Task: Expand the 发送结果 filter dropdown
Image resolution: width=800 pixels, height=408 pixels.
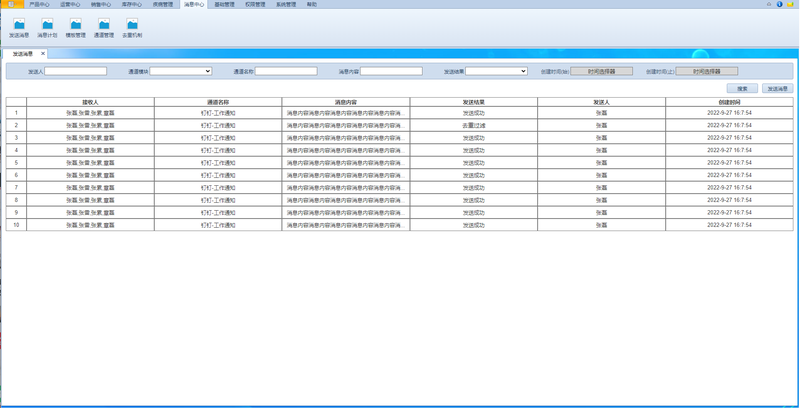Action: 496,71
